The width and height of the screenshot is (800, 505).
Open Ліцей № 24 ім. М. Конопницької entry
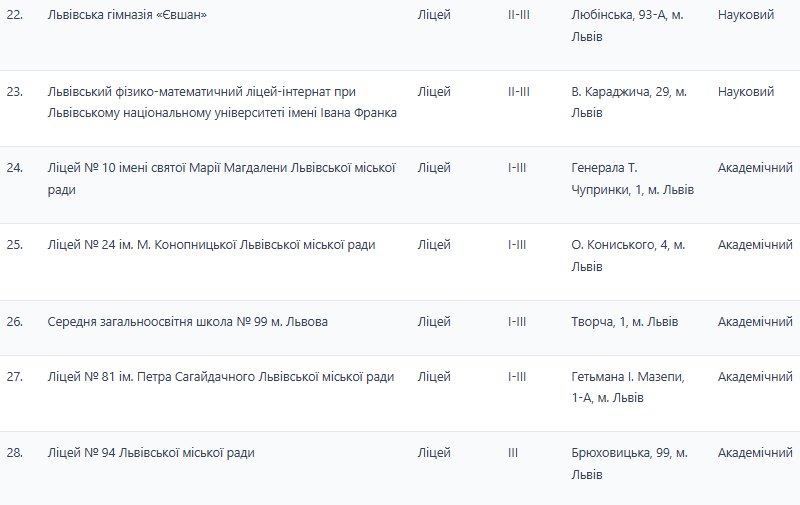(x=211, y=244)
